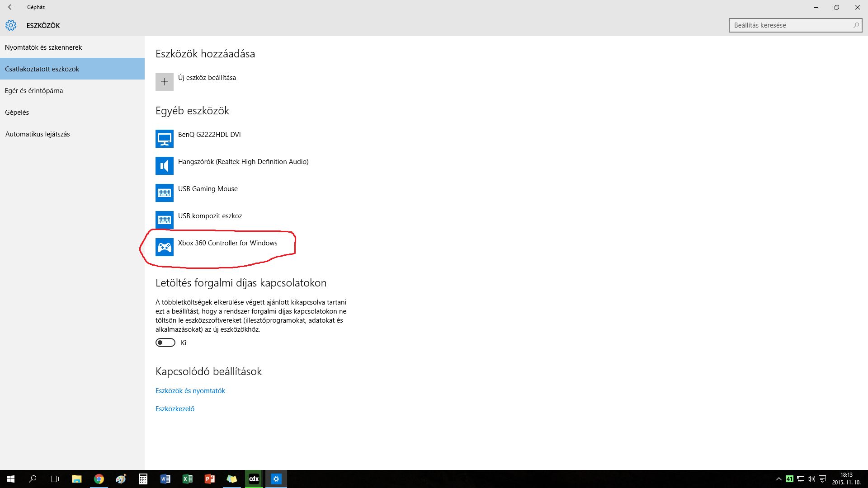The width and height of the screenshot is (868, 488).
Task: Open the volume control in the tray
Action: coord(811,479)
